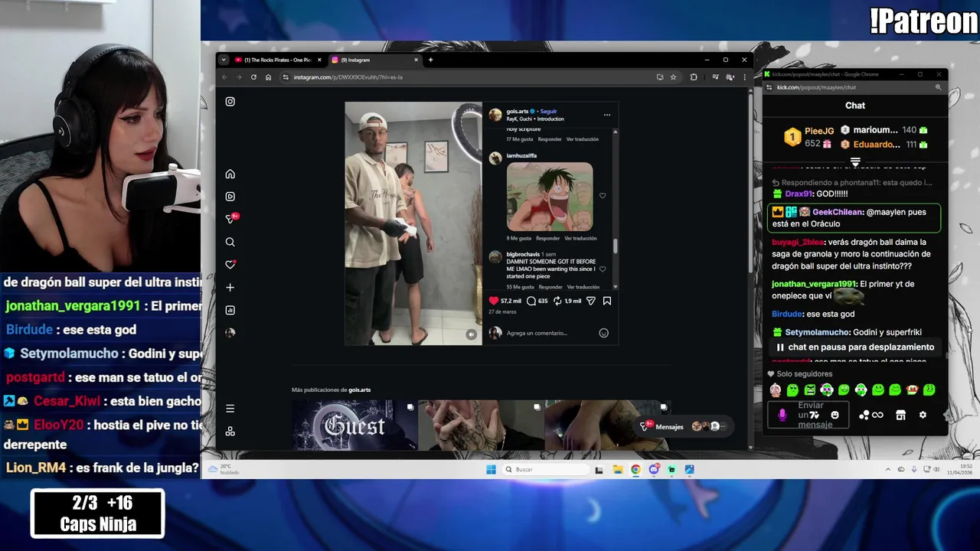Open Reels from the Instagram sidebar
This screenshot has height=551, width=980.
point(230,197)
